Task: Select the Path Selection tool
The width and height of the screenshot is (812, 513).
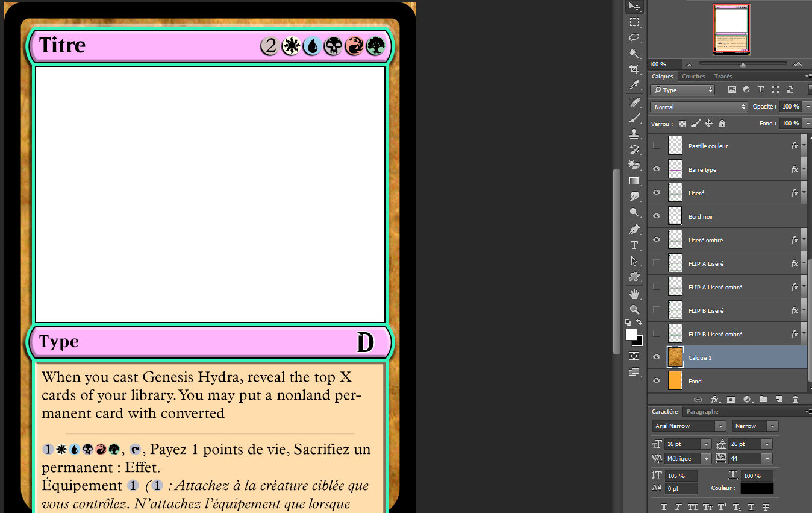Action: (x=634, y=261)
